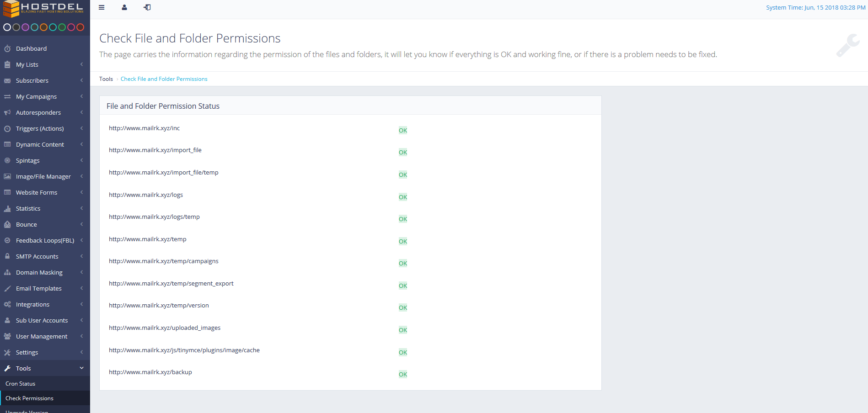This screenshot has width=868, height=413.
Task: Click the SMTP Accounts lock icon
Action: tap(7, 256)
